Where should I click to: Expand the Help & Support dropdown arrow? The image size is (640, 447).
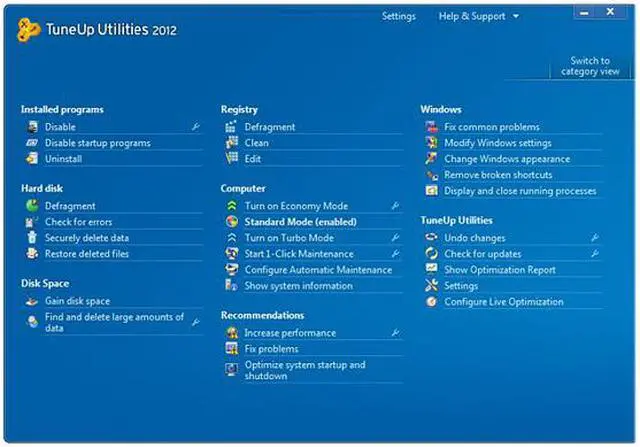point(516,16)
